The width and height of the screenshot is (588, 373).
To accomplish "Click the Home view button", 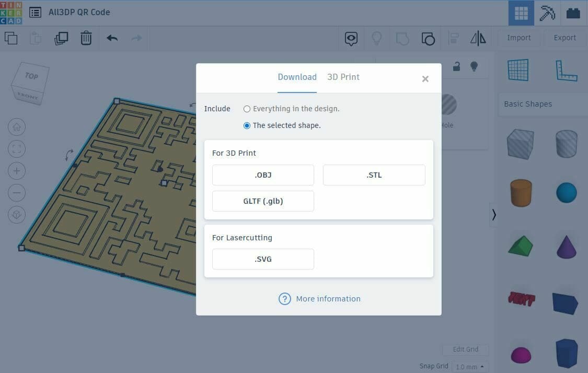I will pos(17,127).
